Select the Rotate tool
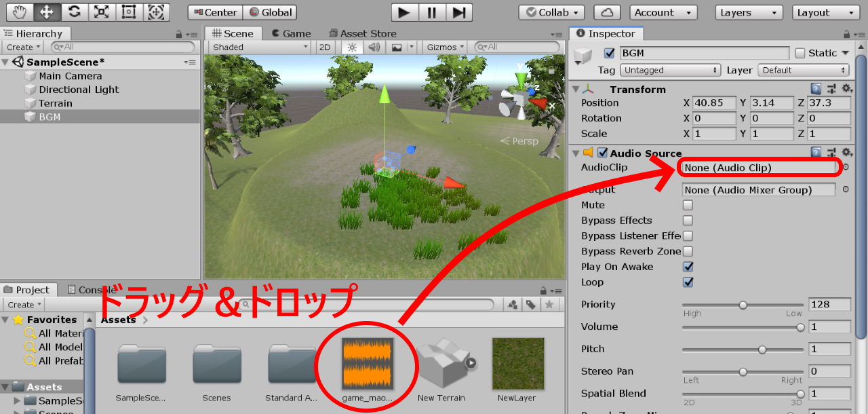Image resolution: width=868 pixels, height=414 pixels. pyautogui.click(x=74, y=12)
